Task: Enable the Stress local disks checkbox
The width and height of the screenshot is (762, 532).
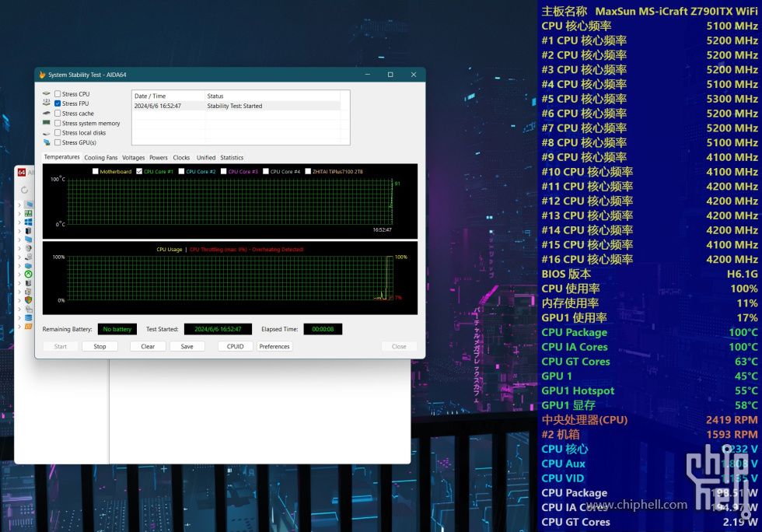Action: (58, 133)
